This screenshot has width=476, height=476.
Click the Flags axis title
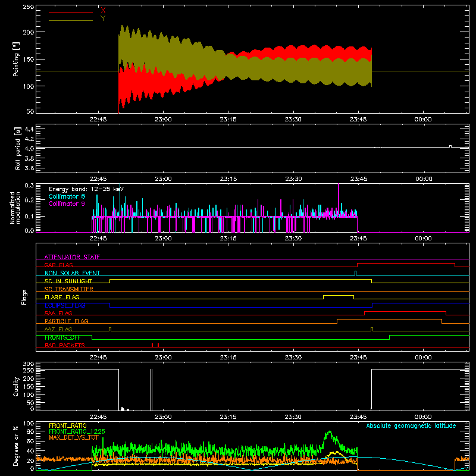[x=24, y=297]
